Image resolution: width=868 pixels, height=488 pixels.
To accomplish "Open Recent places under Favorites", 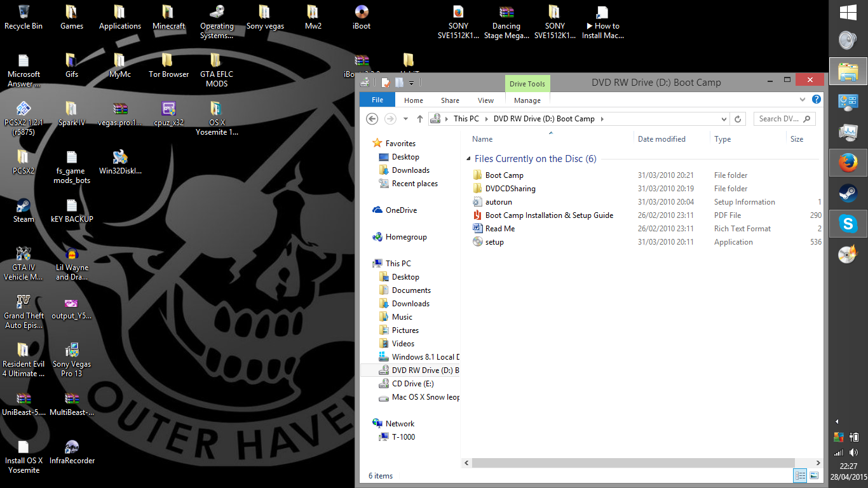I will (x=414, y=184).
